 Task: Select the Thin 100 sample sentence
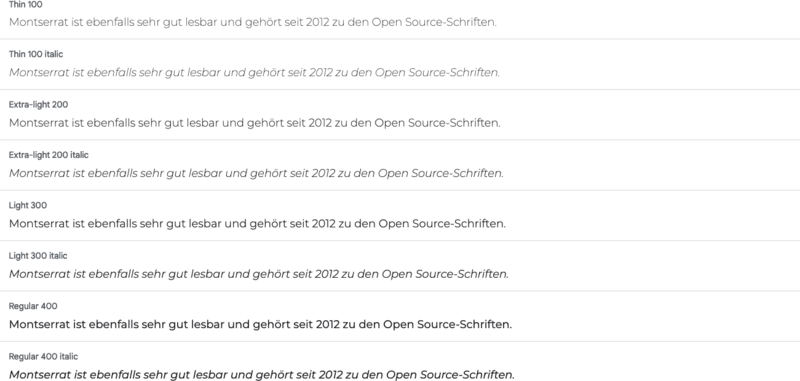point(253,22)
